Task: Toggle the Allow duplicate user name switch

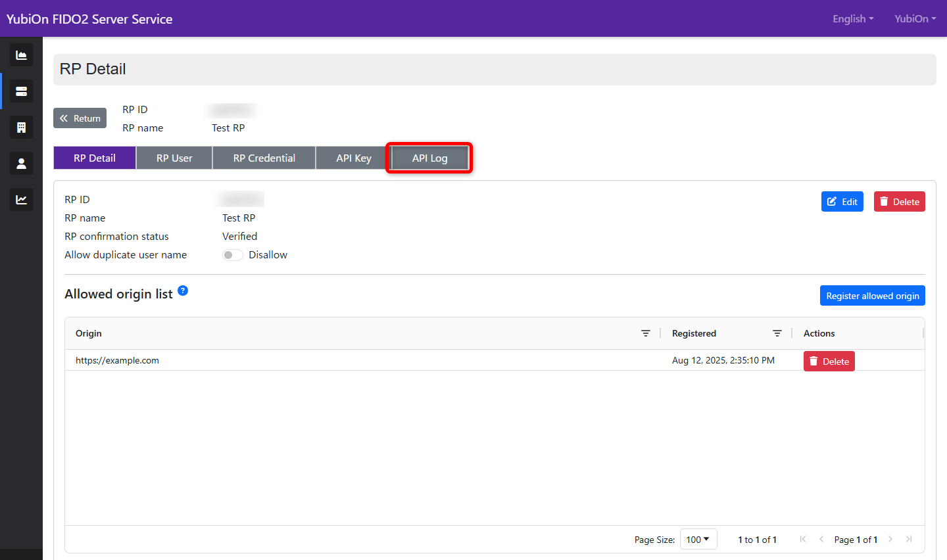Action: click(x=233, y=255)
